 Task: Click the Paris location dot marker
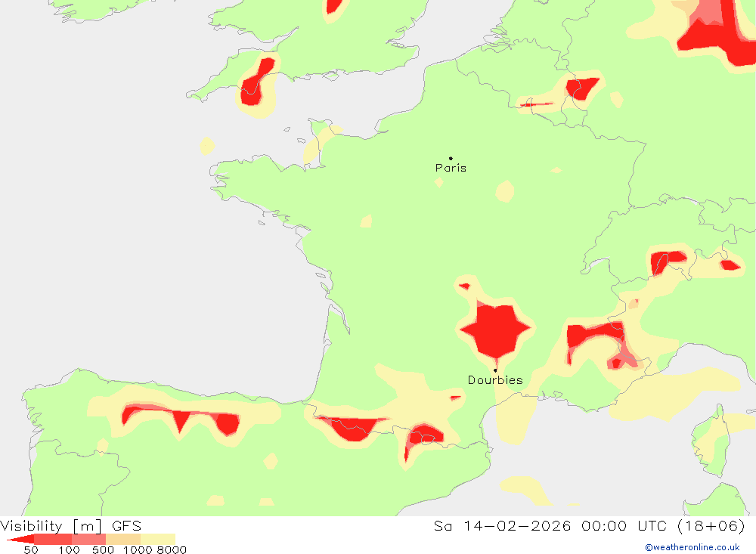(x=451, y=158)
